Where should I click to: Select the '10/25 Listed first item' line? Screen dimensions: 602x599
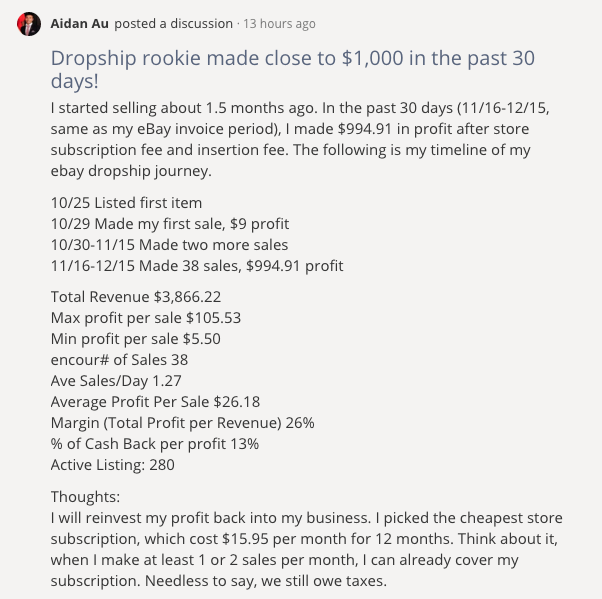coord(126,203)
